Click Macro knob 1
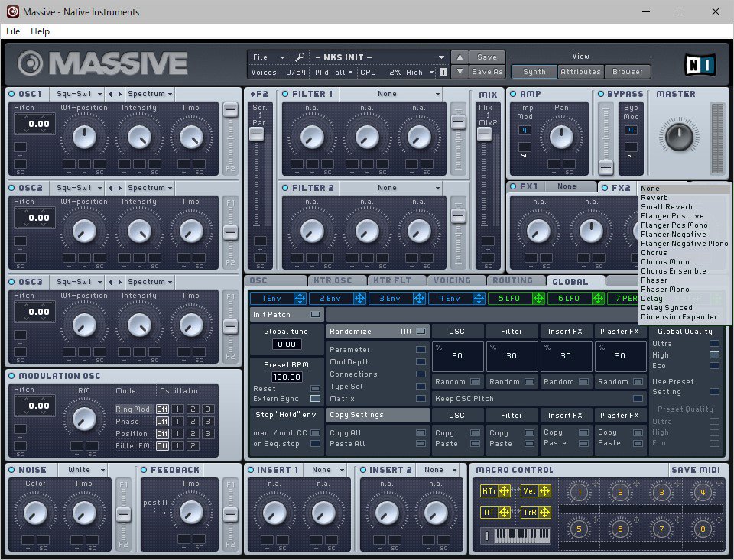 [x=579, y=492]
